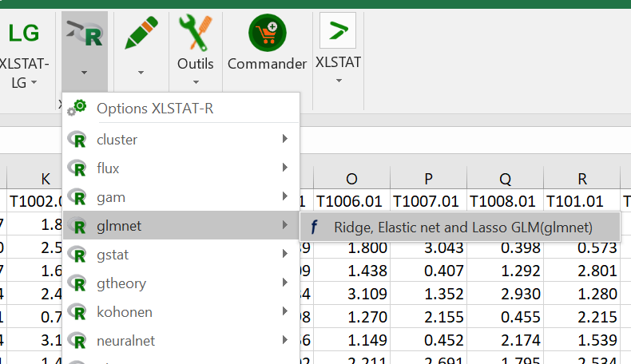Open the Outils wrench and screwdriver icon
Image resolution: width=631 pixels, height=364 pixels.
[196, 32]
